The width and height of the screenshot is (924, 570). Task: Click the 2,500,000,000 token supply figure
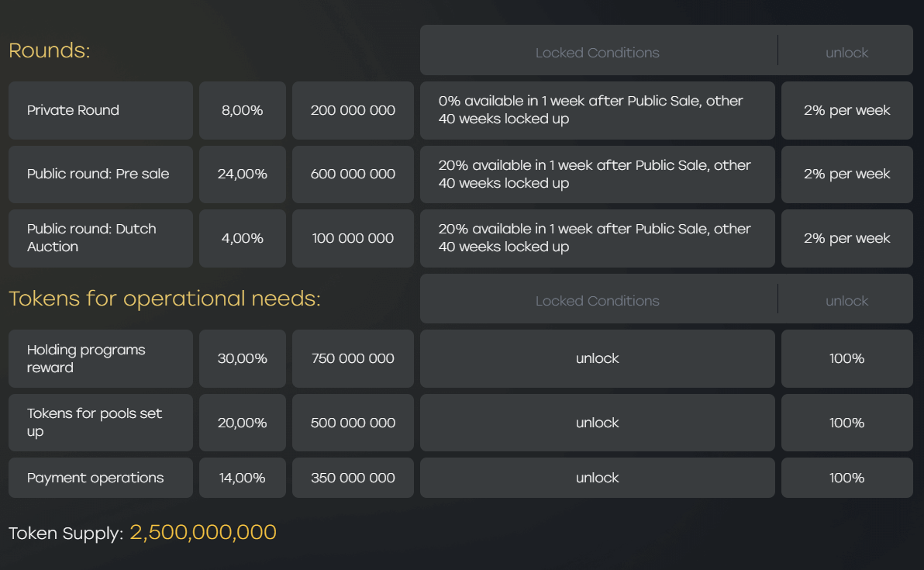coord(203,532)
